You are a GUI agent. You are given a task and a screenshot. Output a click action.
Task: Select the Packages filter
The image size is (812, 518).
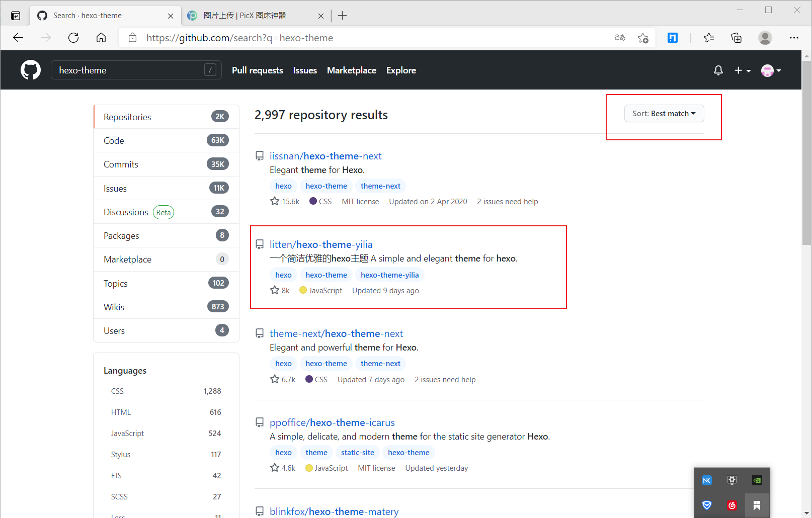click(x=166, y=235)
